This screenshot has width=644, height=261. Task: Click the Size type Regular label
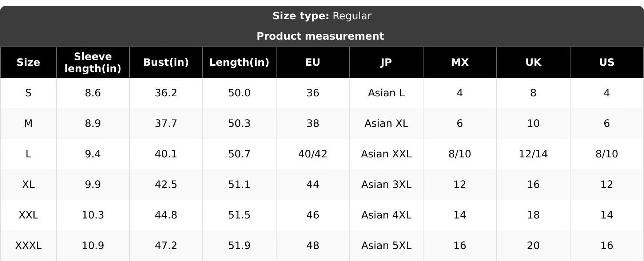point(322,16)
